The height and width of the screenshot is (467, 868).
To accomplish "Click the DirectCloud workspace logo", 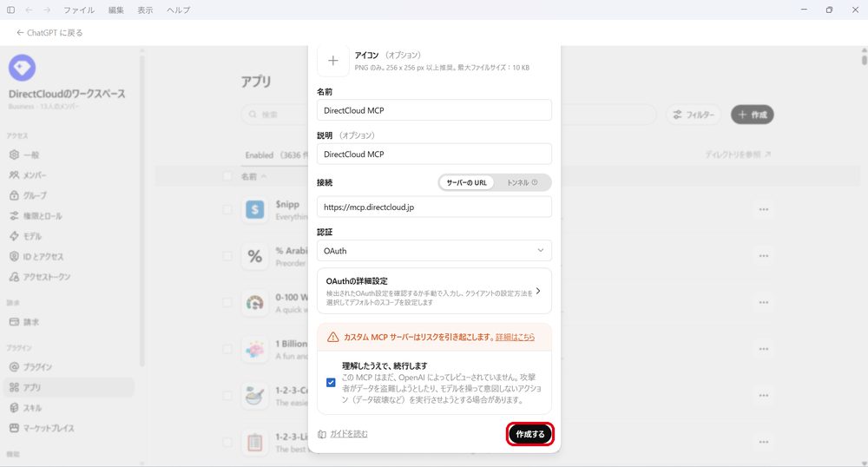I will pos(23,68).
